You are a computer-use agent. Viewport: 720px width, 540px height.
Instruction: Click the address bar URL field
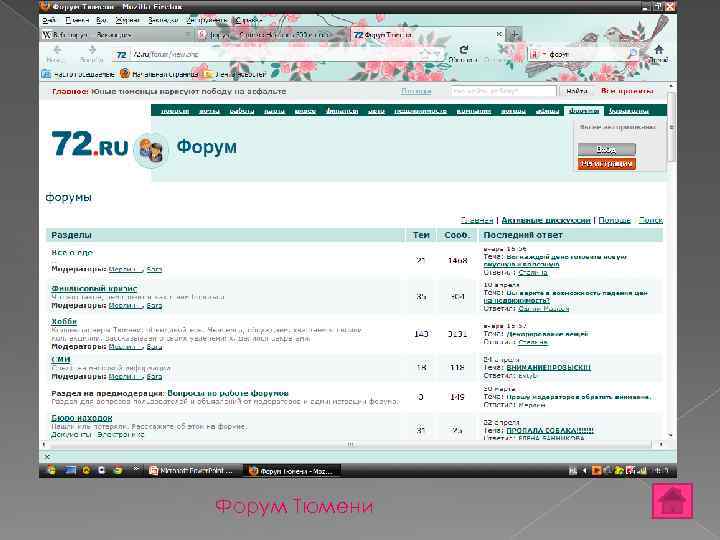(x=278, y=55)
